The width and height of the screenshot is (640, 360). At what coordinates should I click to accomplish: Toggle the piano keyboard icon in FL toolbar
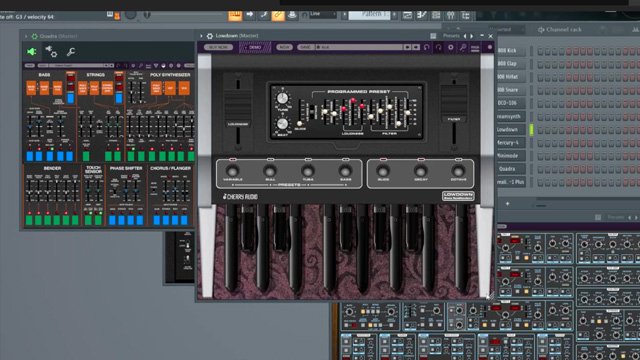click(235, 16)
